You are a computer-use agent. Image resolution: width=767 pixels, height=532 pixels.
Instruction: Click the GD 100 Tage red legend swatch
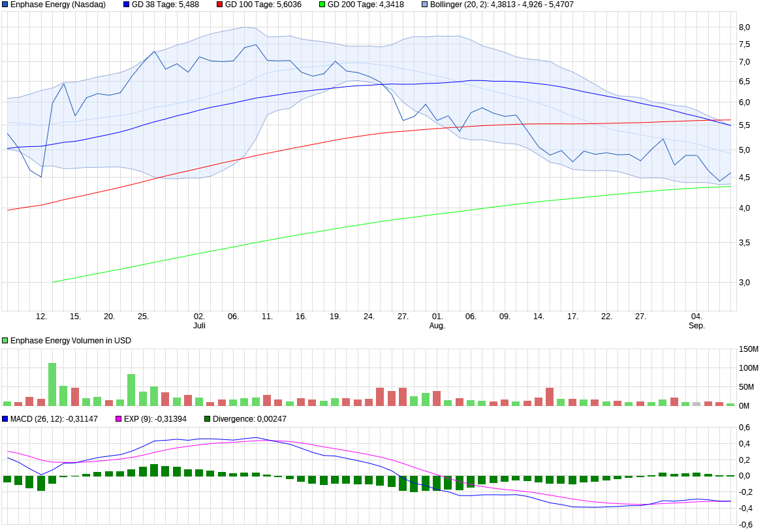point(219,5)
